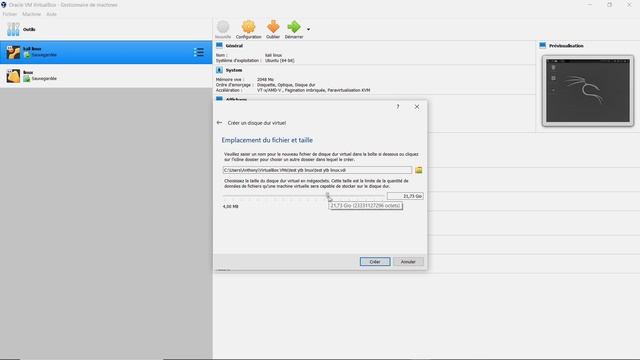This screenshot has width=640, height=360.
Task: Open the Fichier menu
Action: (10, 14)
